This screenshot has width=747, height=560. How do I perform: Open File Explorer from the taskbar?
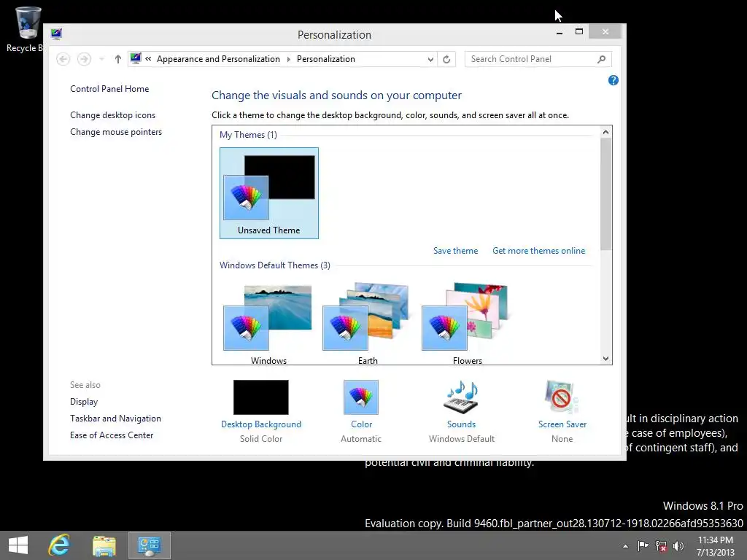104,545
